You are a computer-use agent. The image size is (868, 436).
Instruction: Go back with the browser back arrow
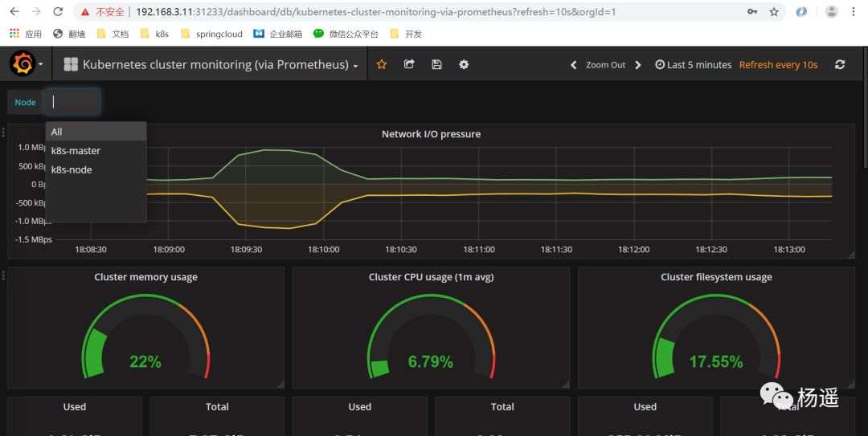[14, 11]
